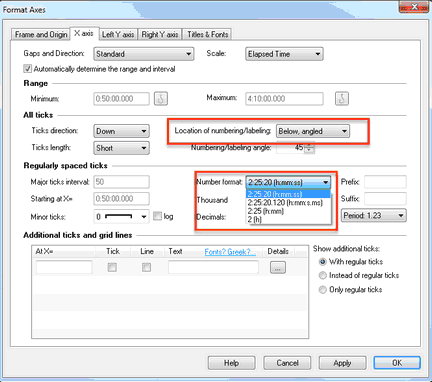
Task: Open the Scale dropdown showing Elapsed Time
Action: 284,54
